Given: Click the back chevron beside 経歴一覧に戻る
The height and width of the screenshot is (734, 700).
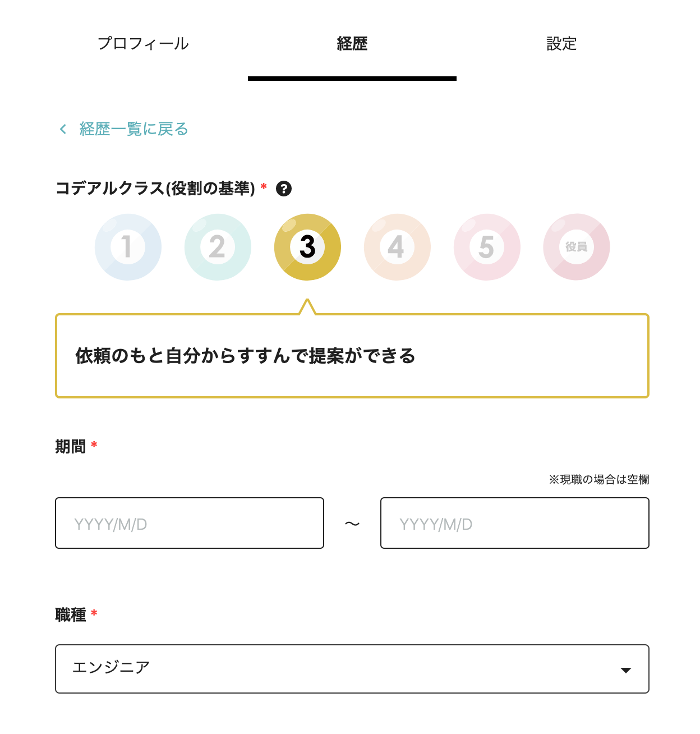Looking at the screenshot, I should tap(62, 129).
